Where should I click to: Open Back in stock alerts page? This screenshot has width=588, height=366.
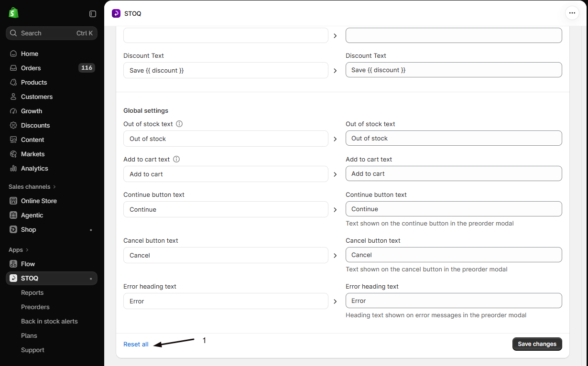click(x=49, y=321)
